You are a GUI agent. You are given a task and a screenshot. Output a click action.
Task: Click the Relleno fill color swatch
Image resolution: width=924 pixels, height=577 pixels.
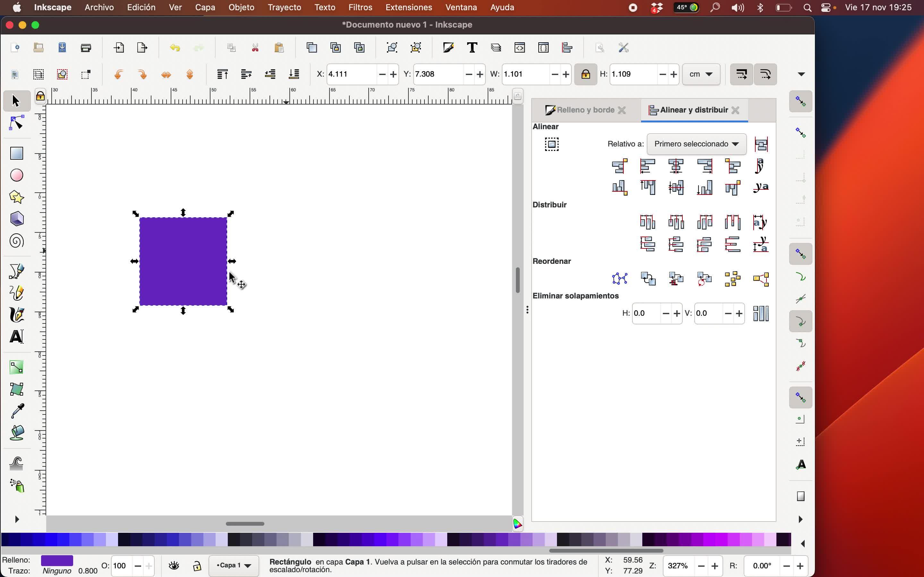point(57,560)
